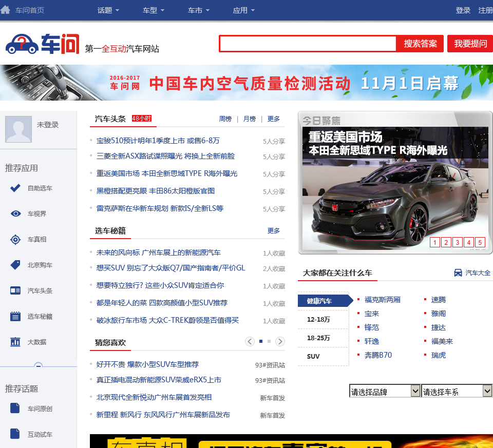This screenshot has height=448, width=493.
Task: Open the 话题 dropdown menu
Action: pos(108,10)
